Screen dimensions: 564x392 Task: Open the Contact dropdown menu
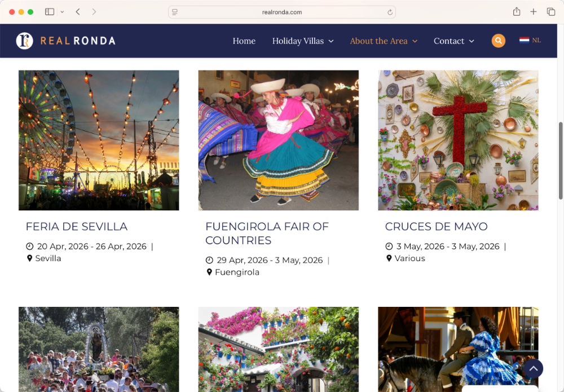453,41
